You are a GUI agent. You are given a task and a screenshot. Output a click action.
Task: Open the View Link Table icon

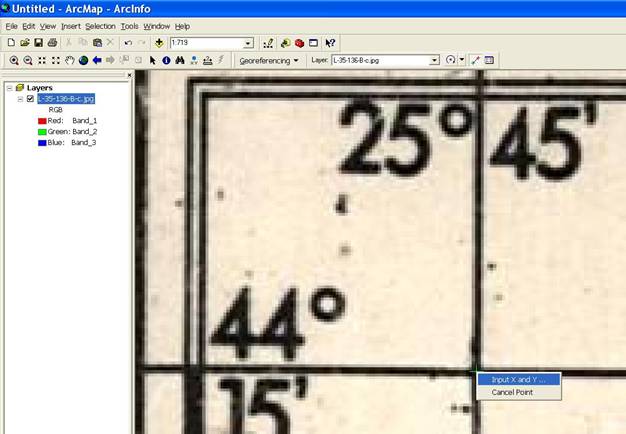tap(490, 60)
